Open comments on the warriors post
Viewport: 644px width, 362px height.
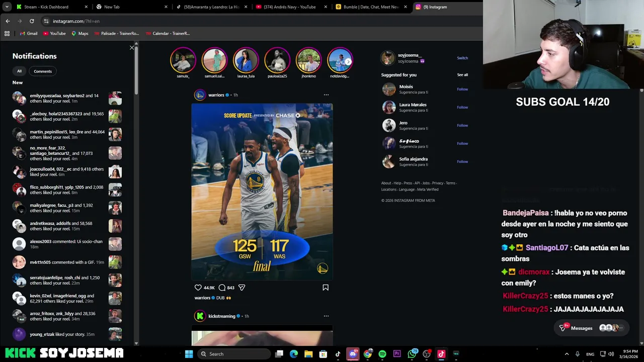pos(222,288)
